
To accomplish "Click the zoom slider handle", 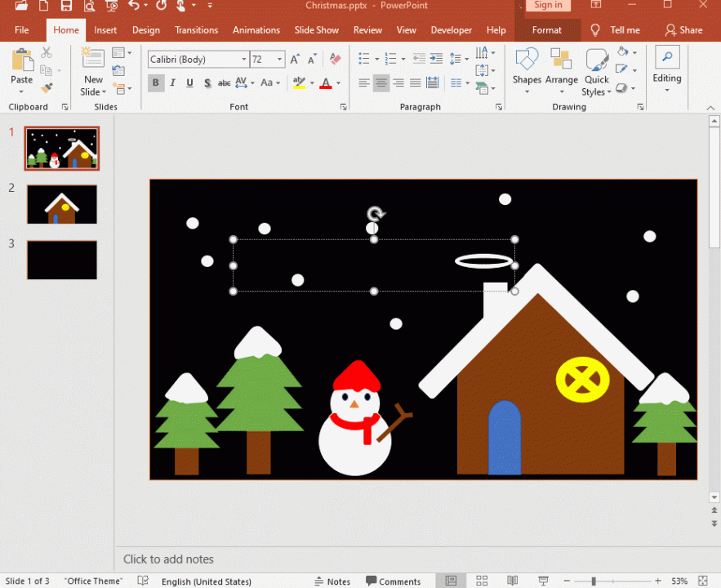I will [x=594, y=581].
